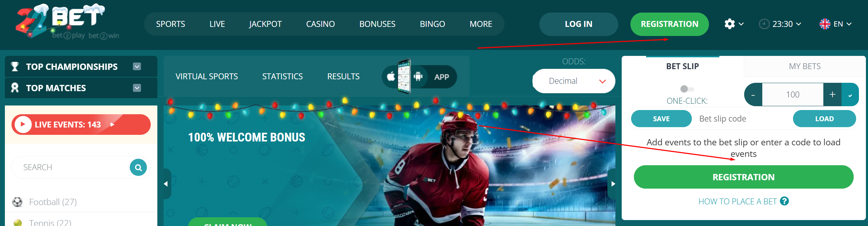The image size is (868, 226).
Task: Switch to the My Bets tab
Action: (x=805, y=66)
